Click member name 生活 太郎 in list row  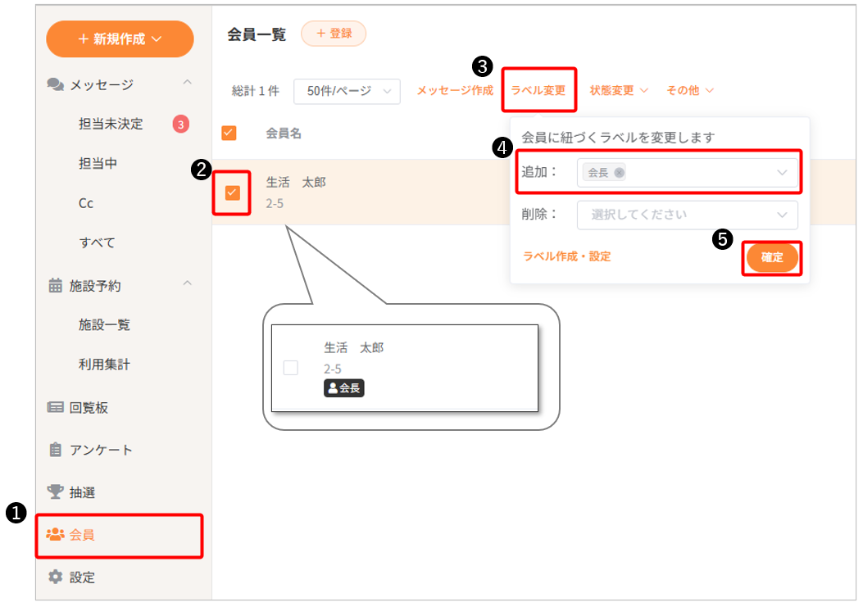[296, 182]
